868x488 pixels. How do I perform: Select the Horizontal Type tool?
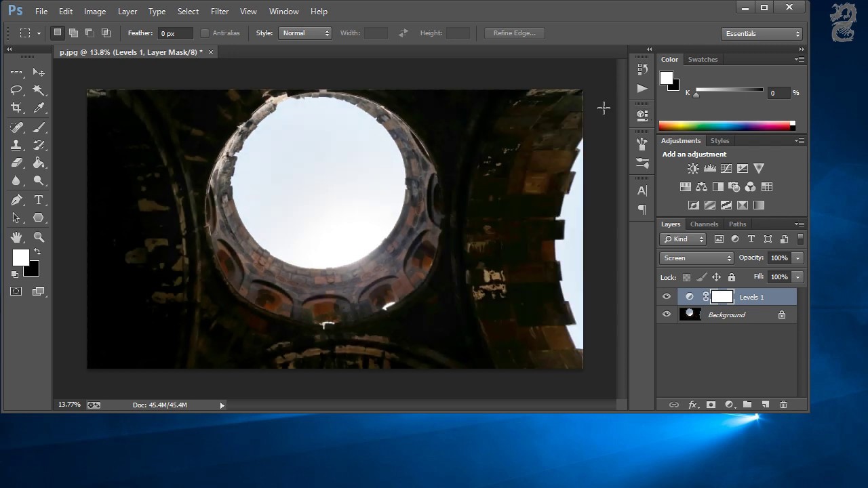coord(39,200)
